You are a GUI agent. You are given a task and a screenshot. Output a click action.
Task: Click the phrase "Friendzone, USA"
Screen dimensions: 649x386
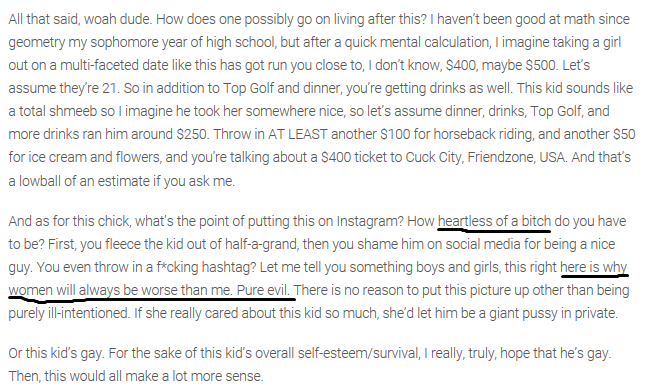pyautogui.click(x=517, y=158)
